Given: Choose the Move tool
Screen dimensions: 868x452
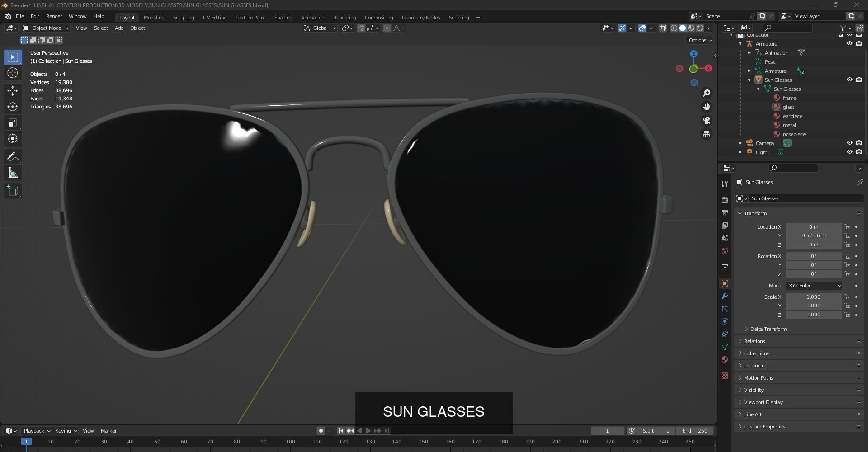Looking at the screenshot, I should 13,91.
